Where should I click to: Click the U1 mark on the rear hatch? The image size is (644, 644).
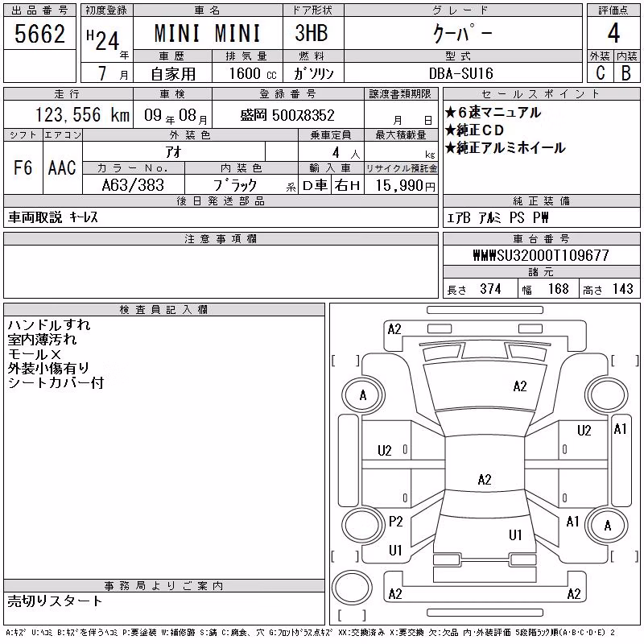[515, 535]
